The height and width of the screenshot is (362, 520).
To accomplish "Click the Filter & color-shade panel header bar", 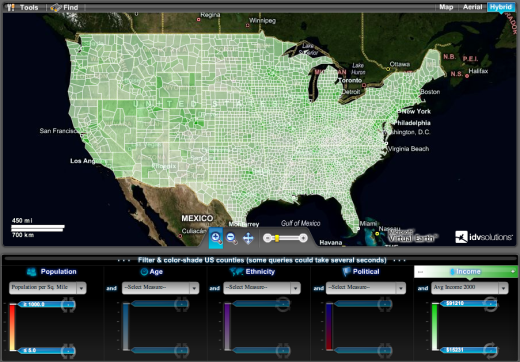I will point(262,260).
